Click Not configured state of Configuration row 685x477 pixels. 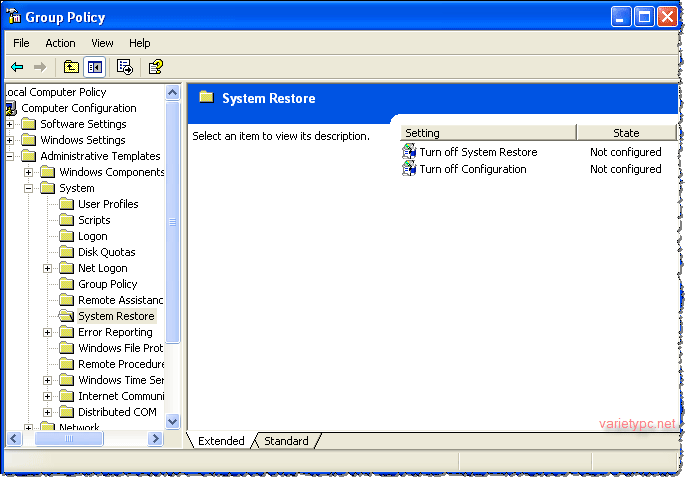tap(626, 169)
